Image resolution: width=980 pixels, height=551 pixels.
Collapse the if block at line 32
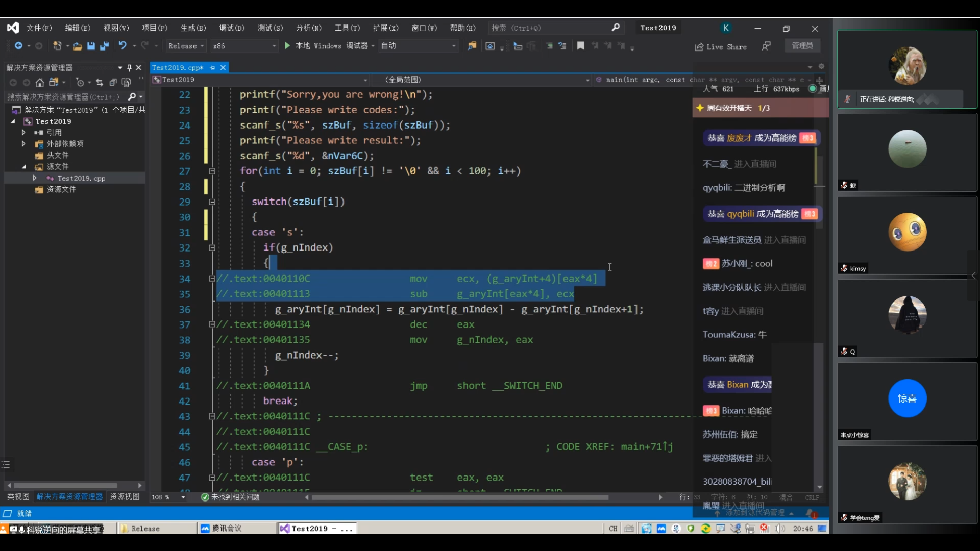pyautogui.click(x=212, y=248)
